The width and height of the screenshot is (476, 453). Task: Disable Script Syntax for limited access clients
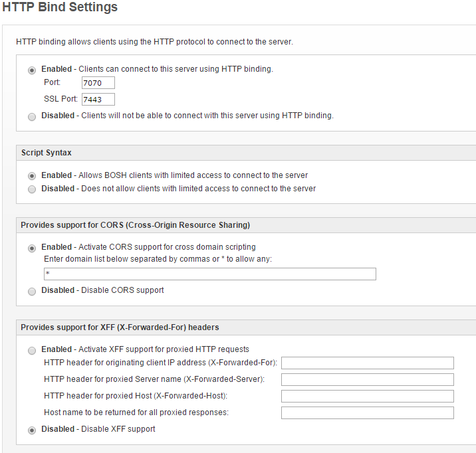pyautogui.click(x=32, y=189)
